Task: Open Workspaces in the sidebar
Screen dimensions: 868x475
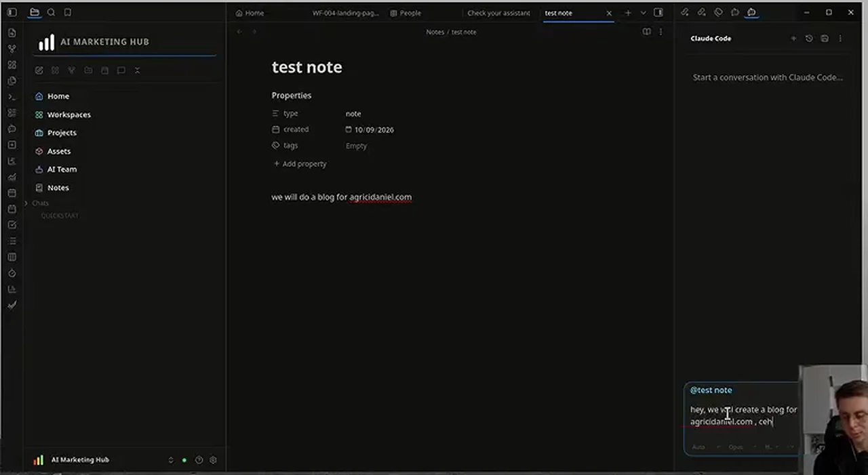Action: click(x=69, y=115)
